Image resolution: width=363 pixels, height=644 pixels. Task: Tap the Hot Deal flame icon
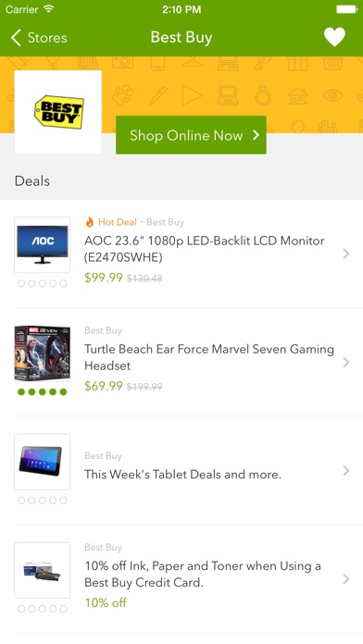pyautogui.click(x=89, y=222)
